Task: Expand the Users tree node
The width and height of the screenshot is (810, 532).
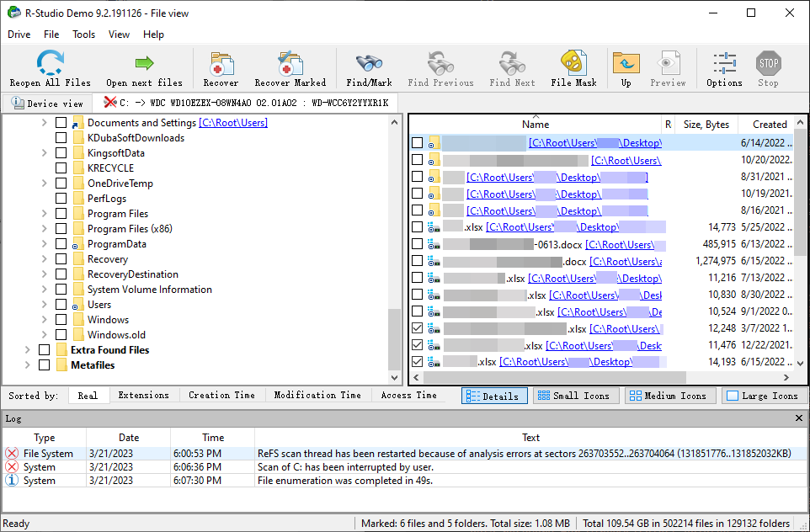Action: pos(45,305)
